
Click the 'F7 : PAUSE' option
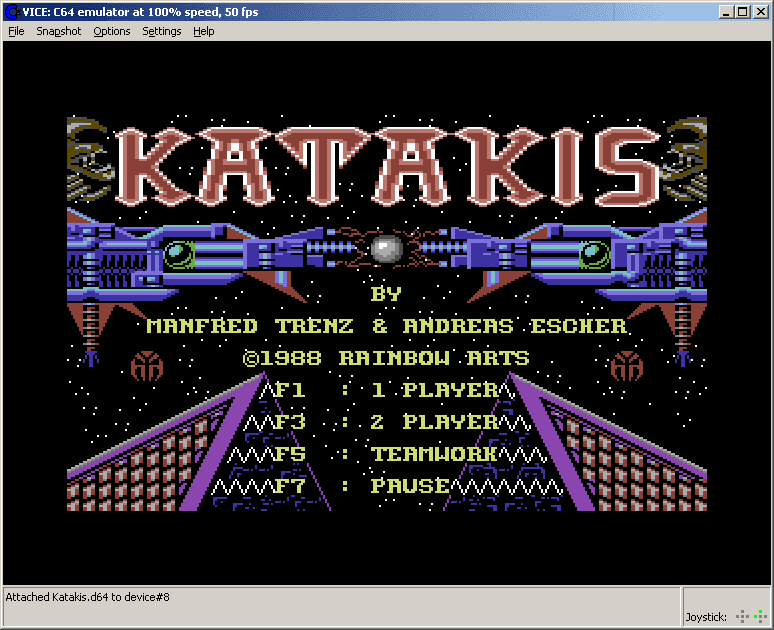coord(362,486)
